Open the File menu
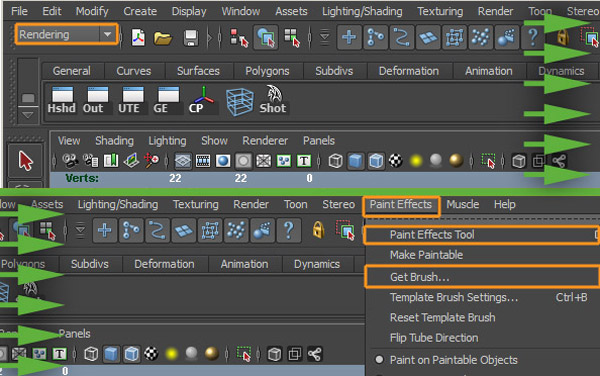Image resolution: width=600 pixels, height=376 pixels. [x=19, y=11]
